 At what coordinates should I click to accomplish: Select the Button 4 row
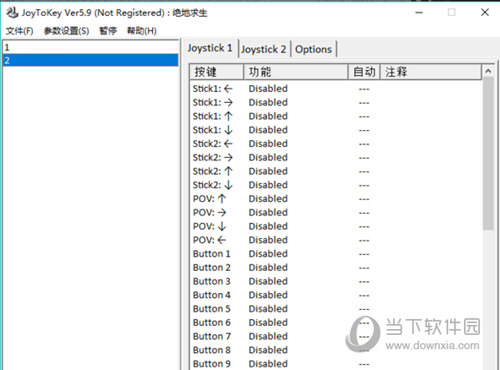pyautogui.click(x=336, y=295)
